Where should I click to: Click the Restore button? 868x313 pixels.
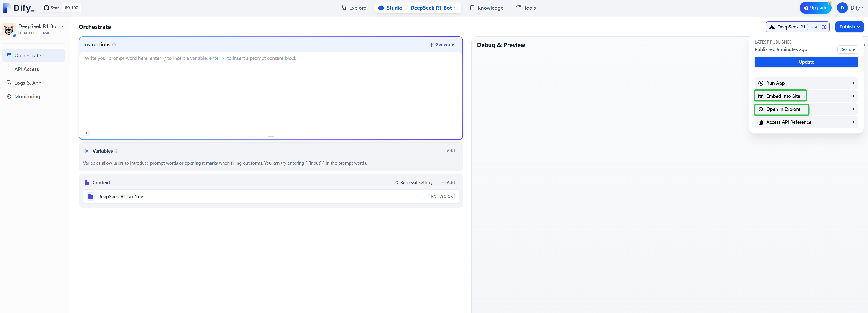click(x=847, y=49)
